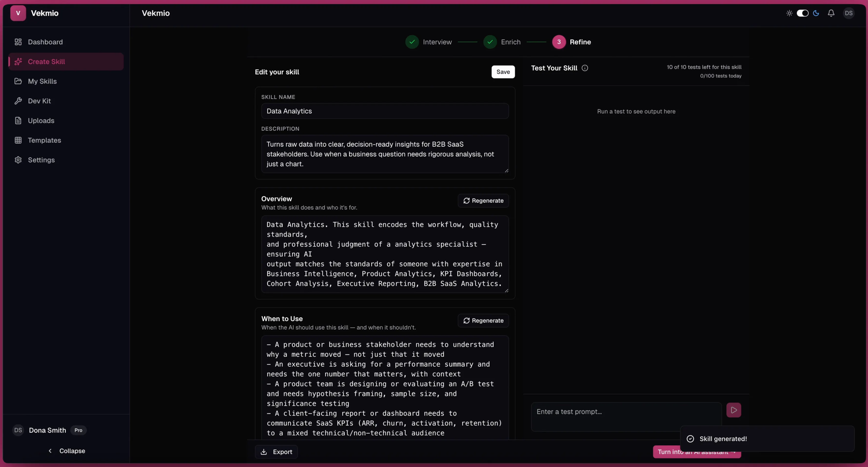Click the '10 of 10 tests left' text
This screenshot has width=868, height=467.
[704, 67]
